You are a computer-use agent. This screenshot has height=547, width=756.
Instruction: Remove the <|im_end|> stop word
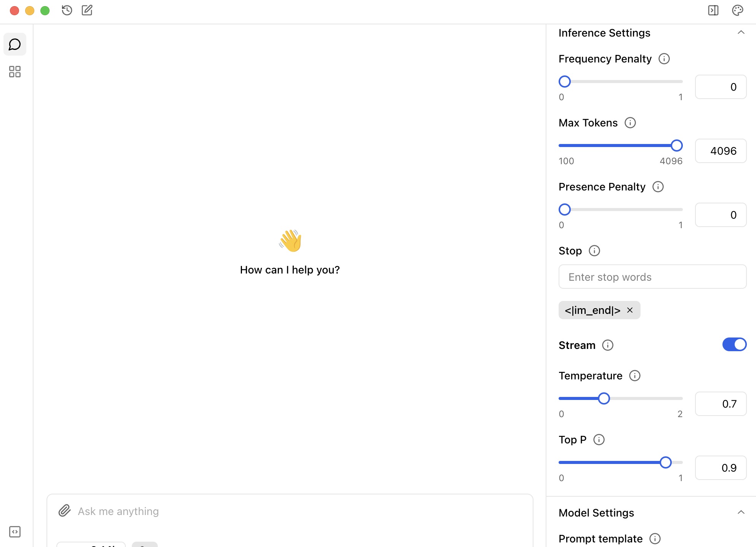[x=630, y=310]
